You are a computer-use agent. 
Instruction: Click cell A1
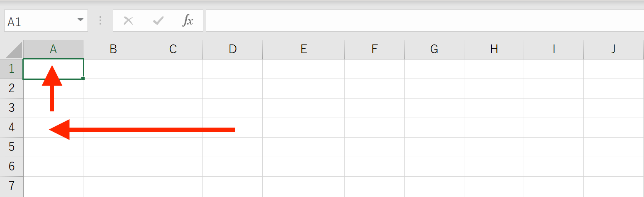[53, 69]
